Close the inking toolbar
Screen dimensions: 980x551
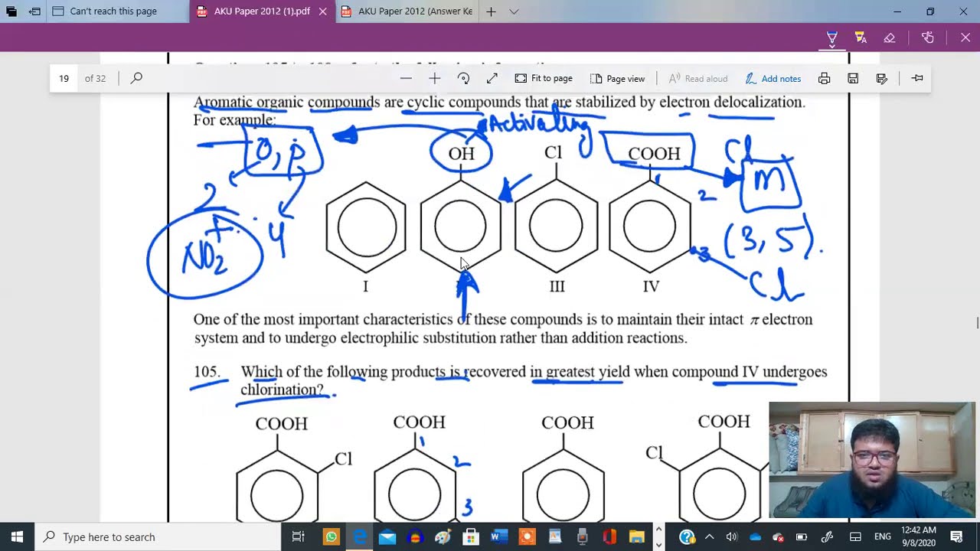[x=965, y=37]
